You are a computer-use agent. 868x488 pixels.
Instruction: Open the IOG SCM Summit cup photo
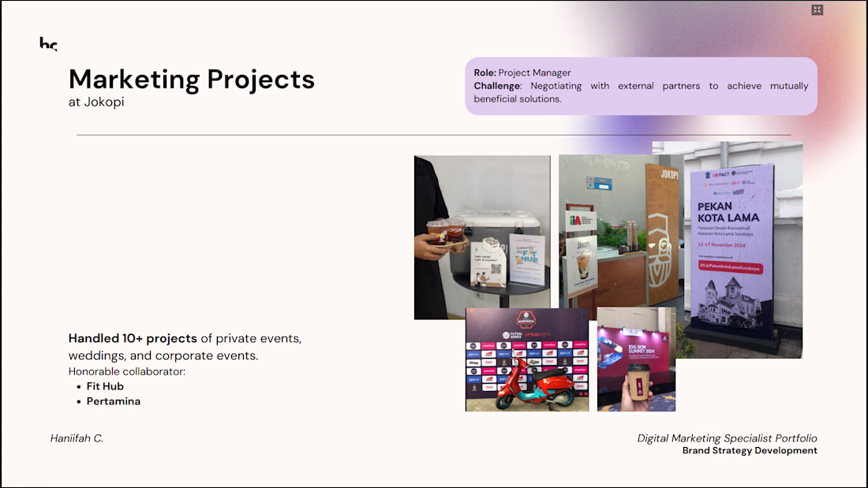click(636, 359)
